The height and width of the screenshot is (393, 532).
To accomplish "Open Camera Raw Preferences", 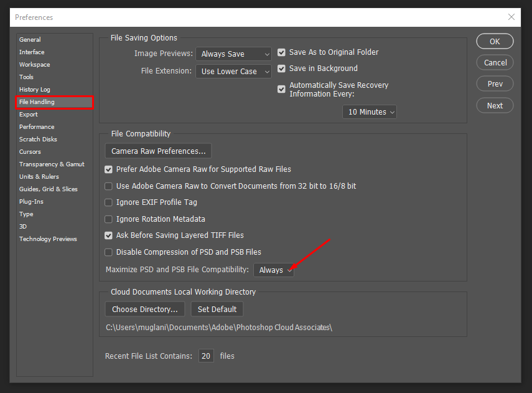I will click(x=158, y=151).
